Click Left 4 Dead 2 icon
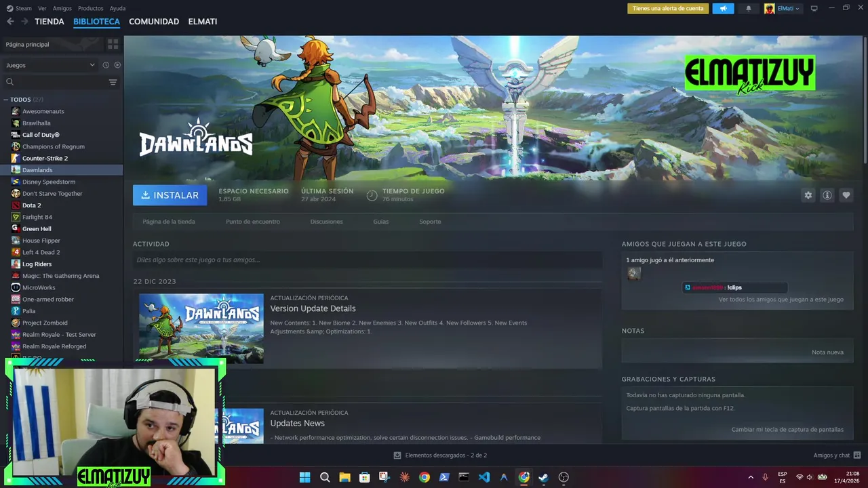Image resolution: width=868 pixels, height=488 pixels. click(16, 252)
